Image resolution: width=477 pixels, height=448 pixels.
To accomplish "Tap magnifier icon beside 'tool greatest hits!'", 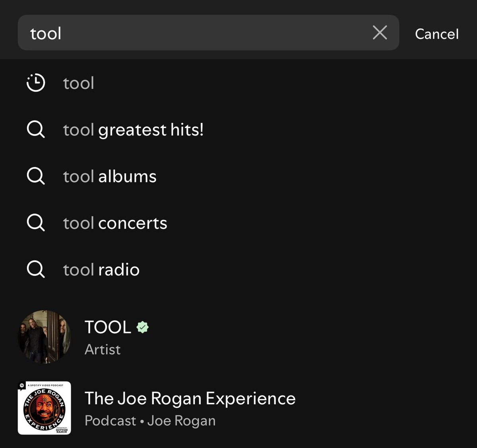I will click(36, 129).
